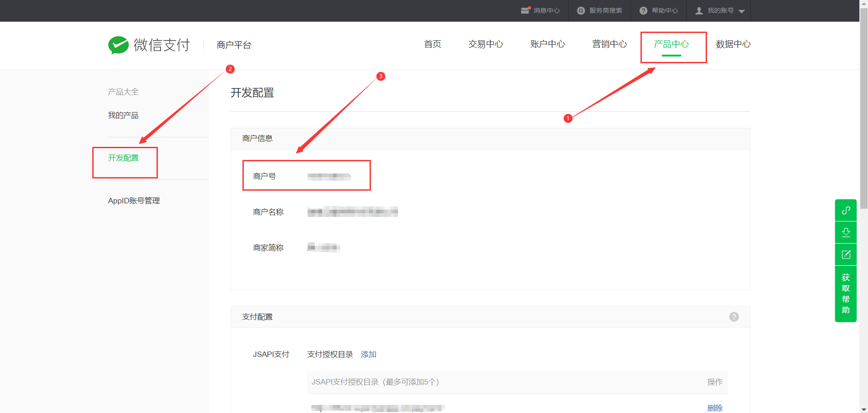Click the link icon in green sidebar

pos(846,211)
